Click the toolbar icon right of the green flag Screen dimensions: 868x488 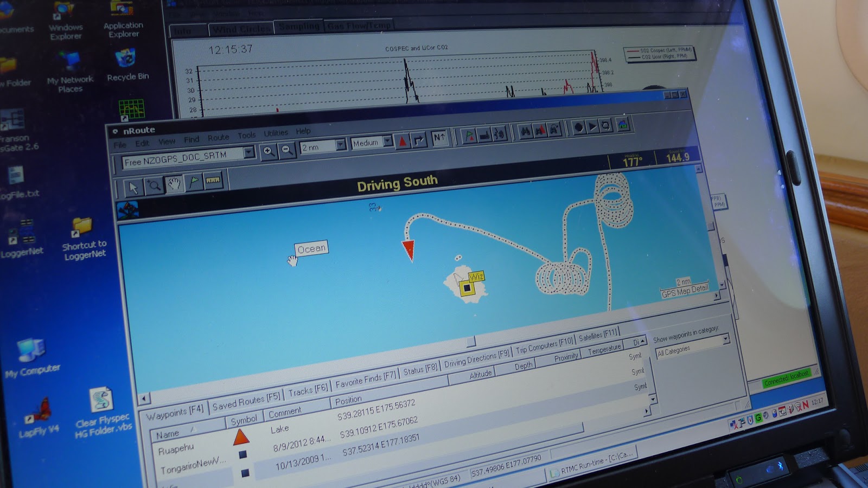pos(484,134)
